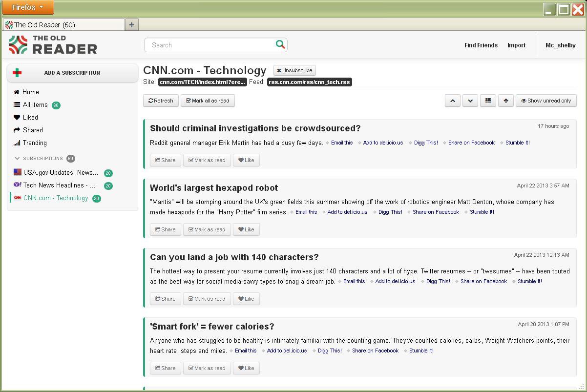
Task: Open the Liked items section
Action: coord(30,117)
